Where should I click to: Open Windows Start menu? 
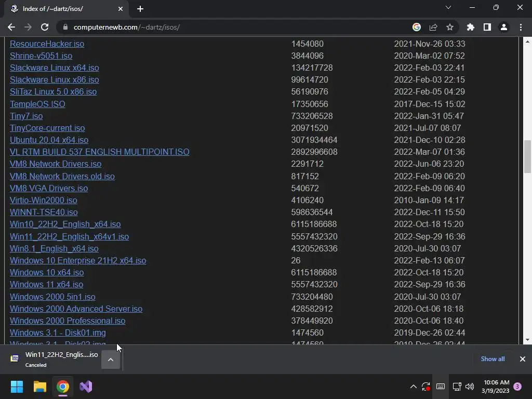(x=17, y=387)
